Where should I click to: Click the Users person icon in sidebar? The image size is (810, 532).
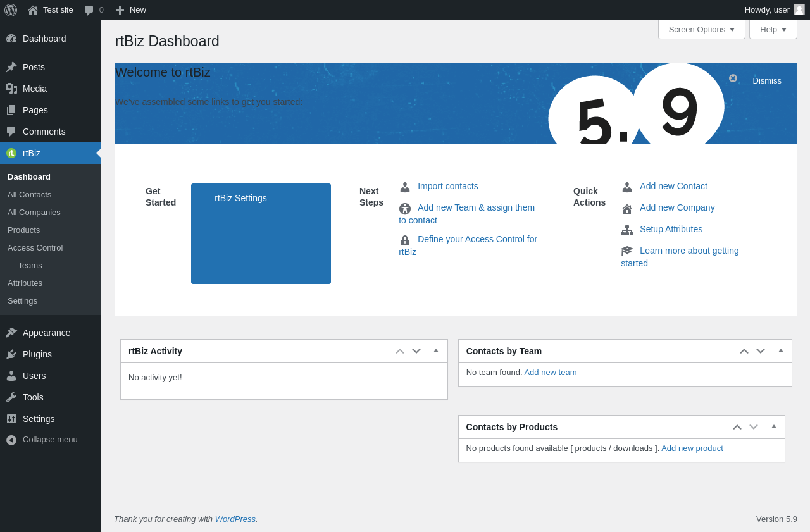(x=11, y=376)
